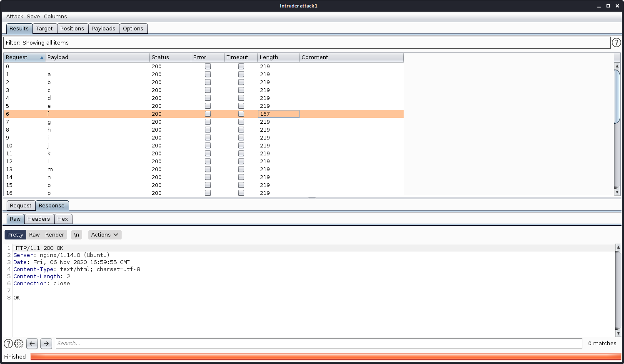Open the Columns menu

[x=55, y=17]
